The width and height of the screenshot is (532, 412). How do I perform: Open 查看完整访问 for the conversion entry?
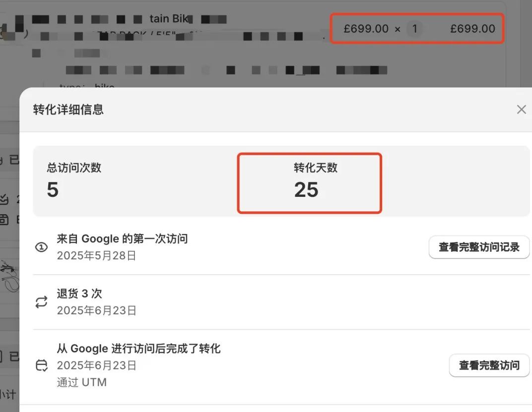488,365
